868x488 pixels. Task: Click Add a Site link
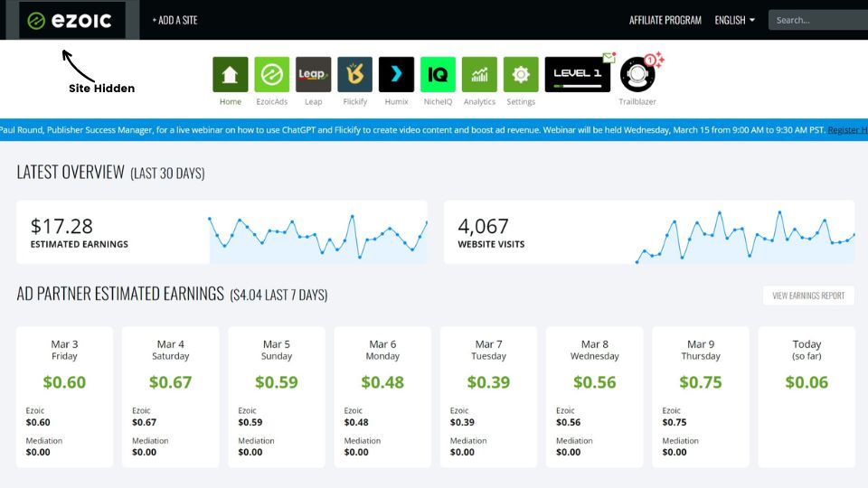pos(175,21)
